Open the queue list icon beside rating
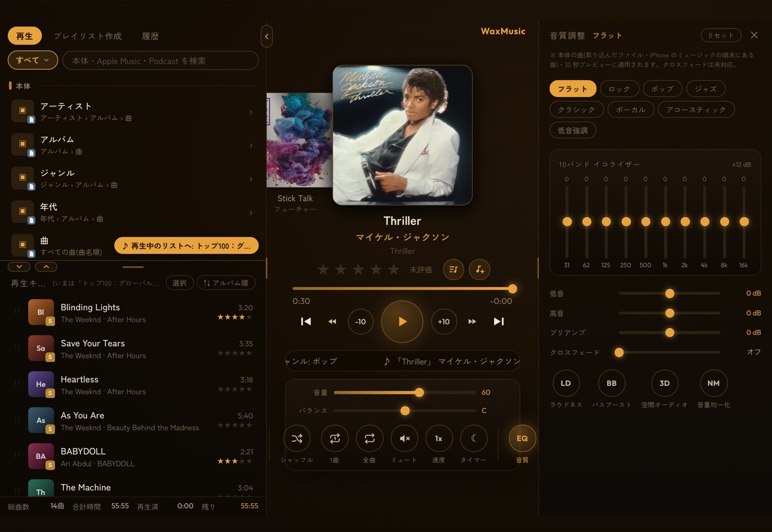 453,270
